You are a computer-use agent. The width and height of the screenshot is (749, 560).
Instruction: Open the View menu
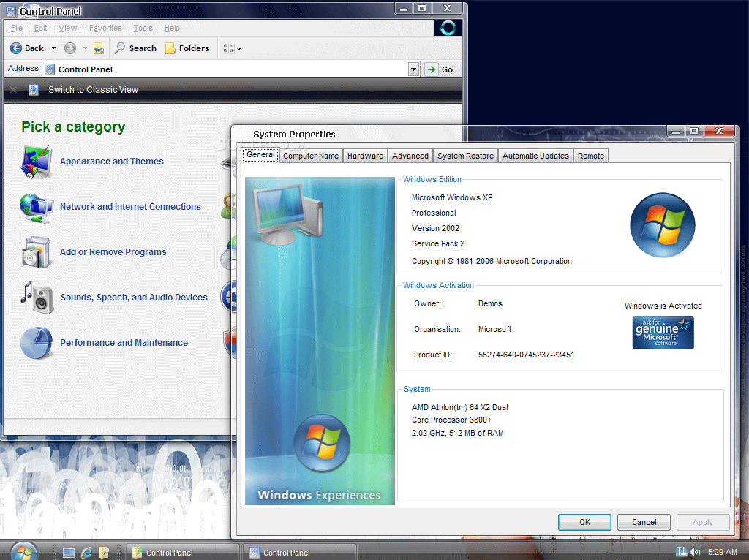point(67,29)
